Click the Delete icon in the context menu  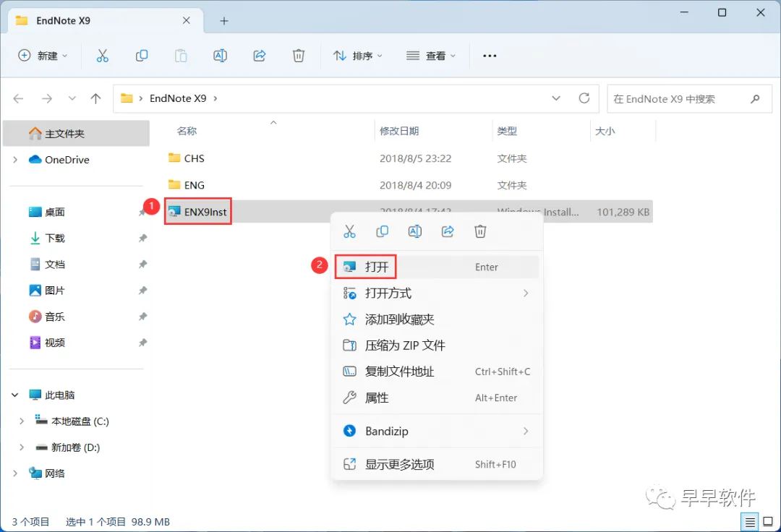pyautogui.click(x=480, y=231)
